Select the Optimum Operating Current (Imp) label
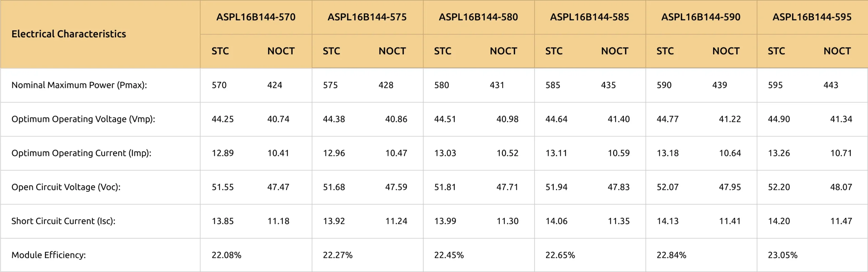This screenshot has width=868, height=272. [x=81, y=153]
